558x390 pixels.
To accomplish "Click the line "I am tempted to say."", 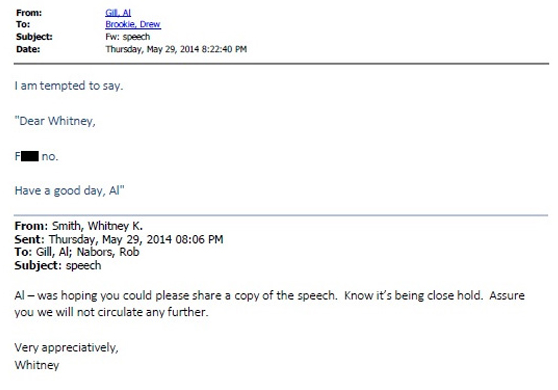I will [x=69, y=86].
